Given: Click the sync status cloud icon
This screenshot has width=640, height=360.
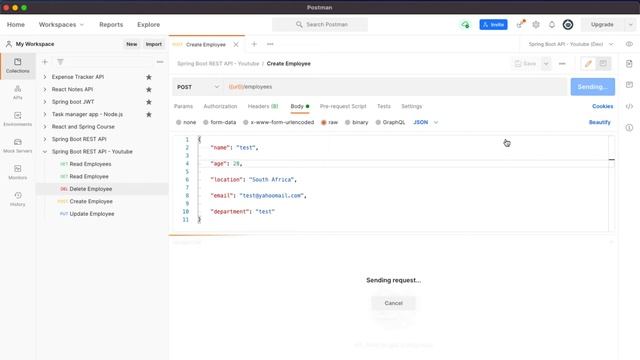Looking at the screenshot, I should click(x=465, y=25).
